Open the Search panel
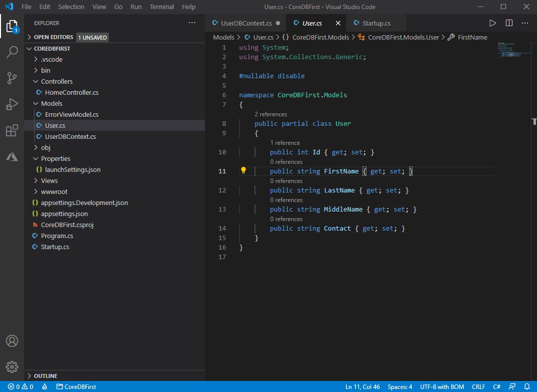The image size is (537, 392). click(12, 52)
